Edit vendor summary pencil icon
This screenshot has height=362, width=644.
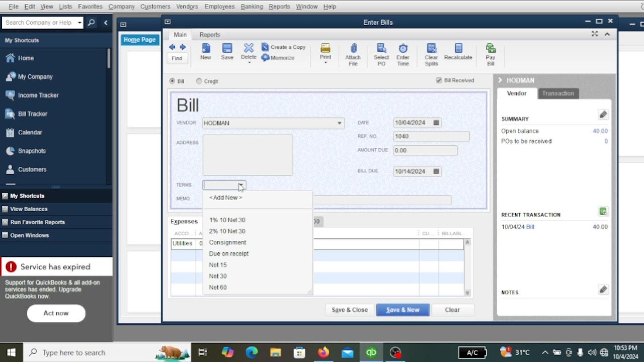[x=603, y=115]
